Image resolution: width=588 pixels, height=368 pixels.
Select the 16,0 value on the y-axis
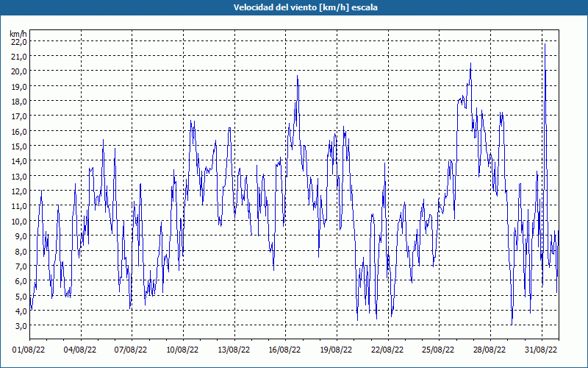pyautogui.click(x=19, y=132)
